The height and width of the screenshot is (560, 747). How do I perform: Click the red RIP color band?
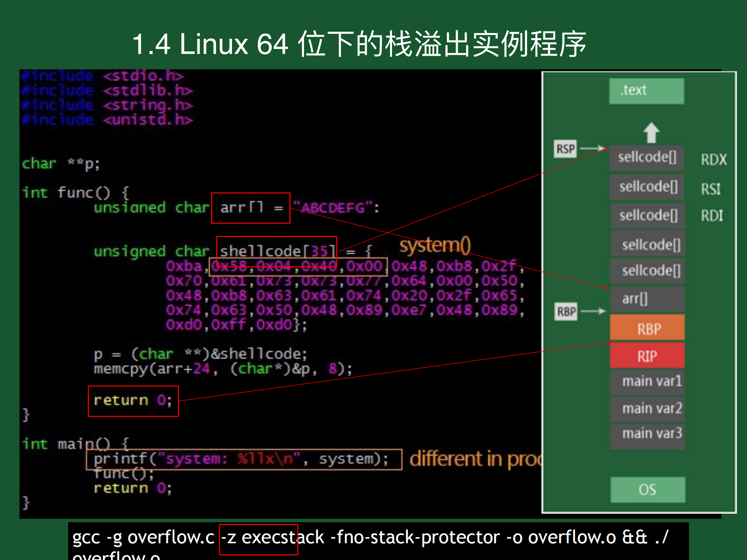(647, 355)
